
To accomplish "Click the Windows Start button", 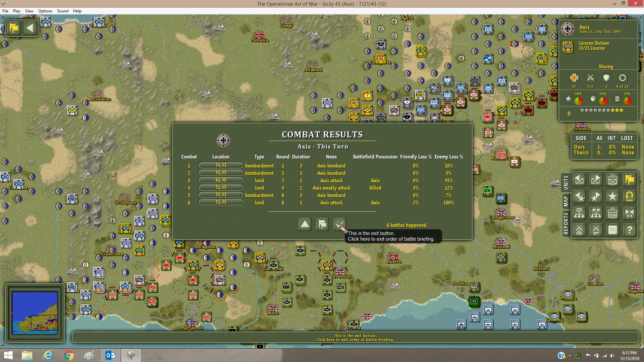I will point(8,355).
